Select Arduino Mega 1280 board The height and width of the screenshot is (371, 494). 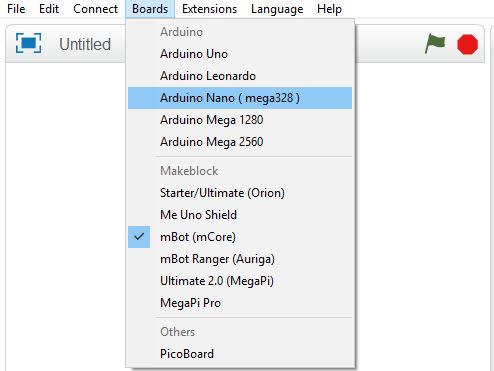(240, 120)
